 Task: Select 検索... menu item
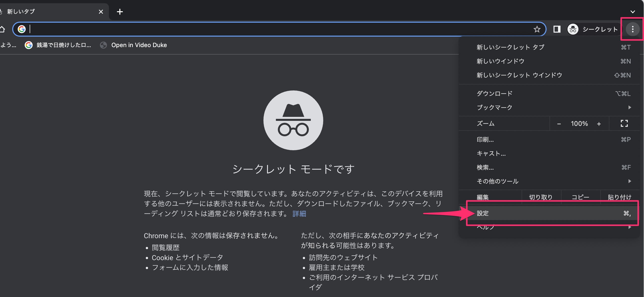point(549,167)
